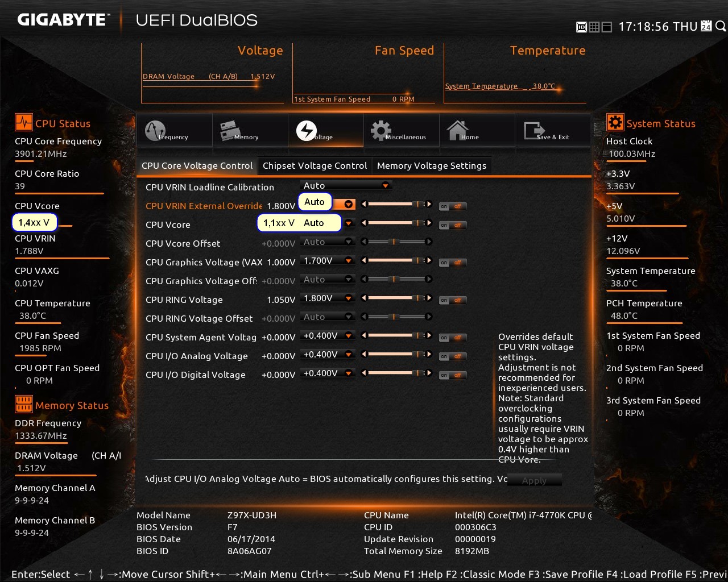Click the CPU VRIN External Override slider track

(396, 204)
